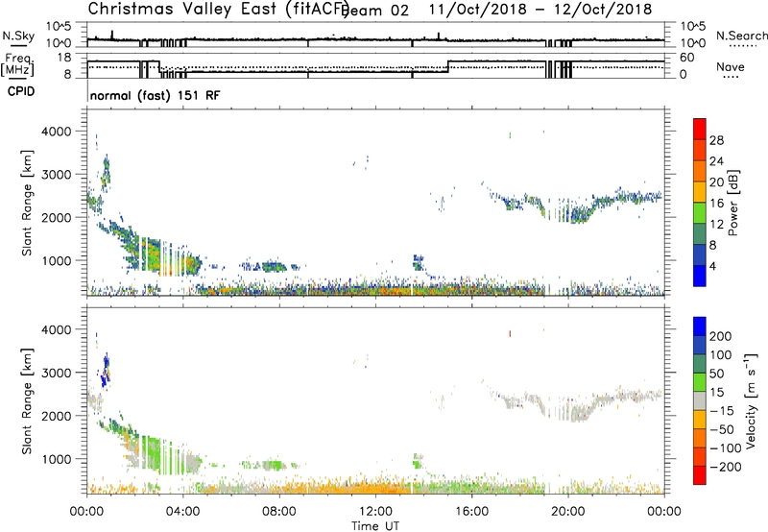Click the 'Beam 02' label in title
768x532 pixels.
coord(375,11)
